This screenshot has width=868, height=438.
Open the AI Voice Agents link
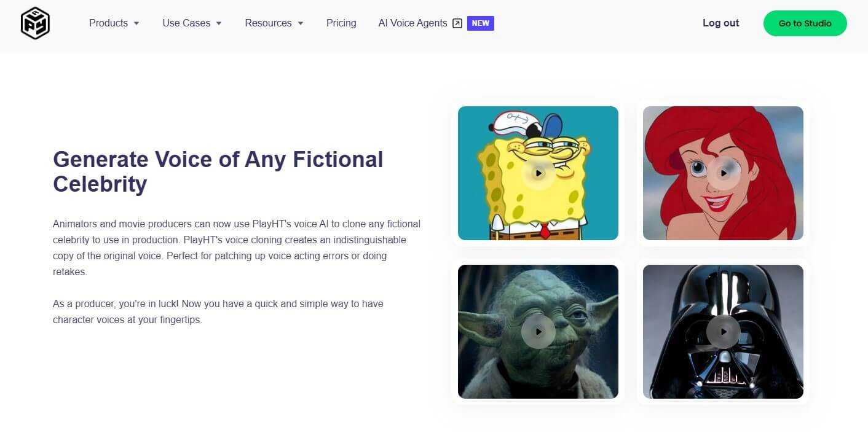(412, 23)
